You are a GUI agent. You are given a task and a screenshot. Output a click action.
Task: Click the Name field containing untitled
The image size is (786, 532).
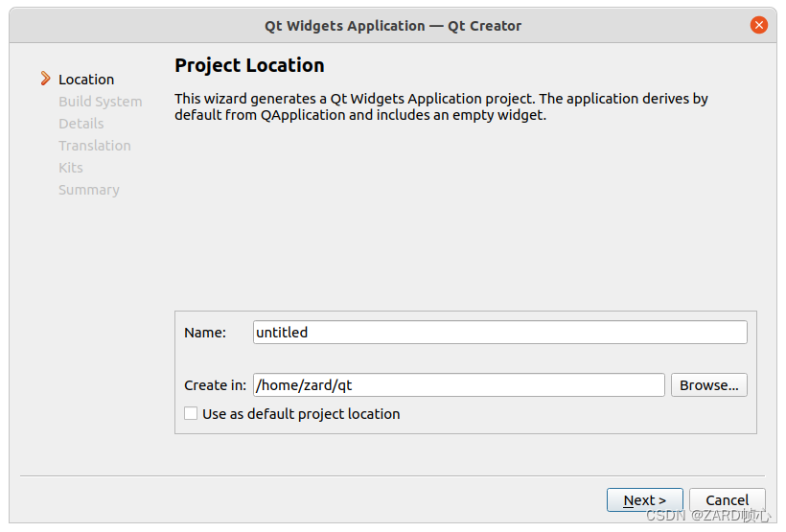pyautogui.click(x=499, y=332)
